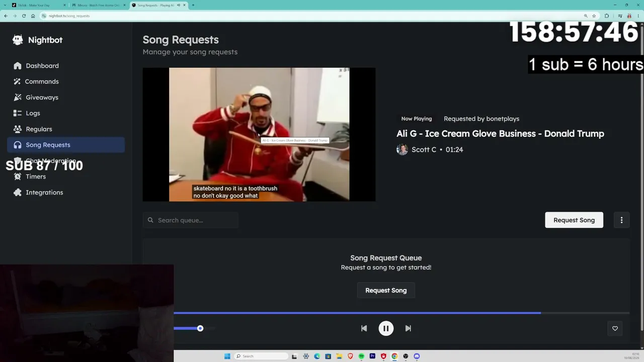Click the Timers alarm clock icon
This screenshot has width=644, height=362.
click(x=18, y=176)
